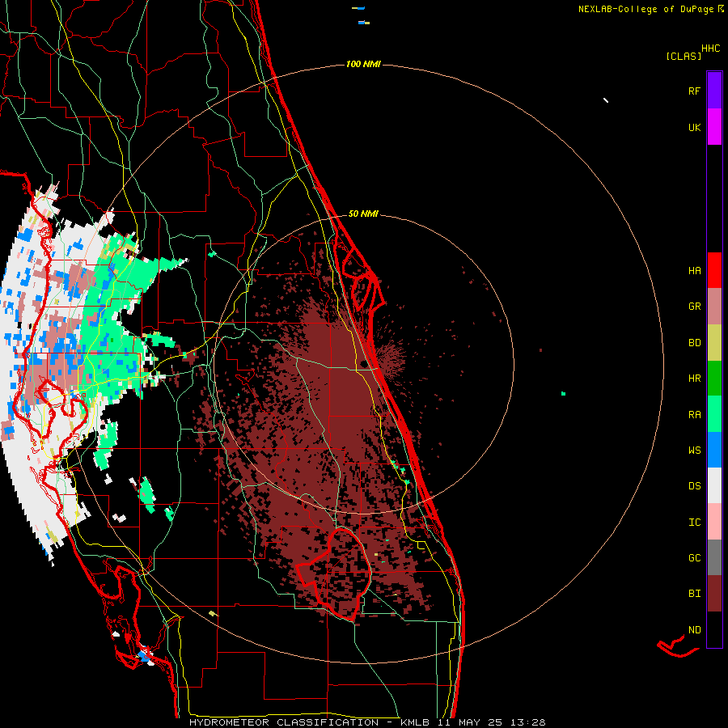Click the white DS legend swatch

tap(714, 485)
